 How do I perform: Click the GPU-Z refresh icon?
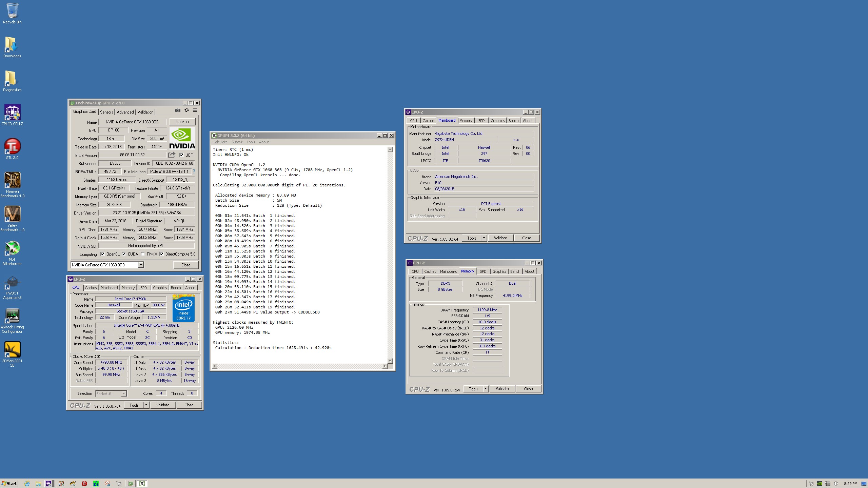tap(186, 110)
